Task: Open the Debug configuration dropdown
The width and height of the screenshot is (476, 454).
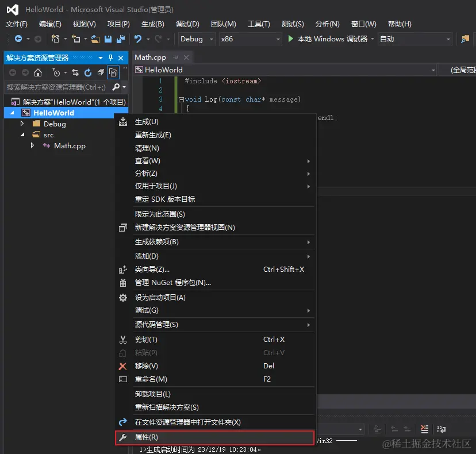Action: point(197,39)
